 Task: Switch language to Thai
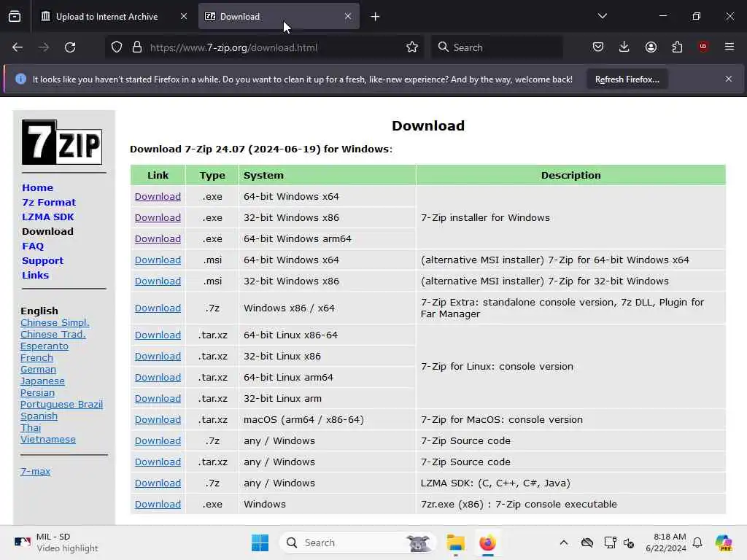pyautogui.click(x=31, y=427)
